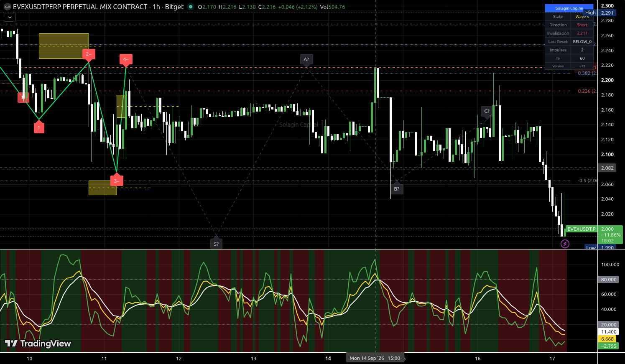Click the Vol 504.76 legend value
Image resolution: width=625 pixels, height=364 pixels.
[x=332, y=7]
